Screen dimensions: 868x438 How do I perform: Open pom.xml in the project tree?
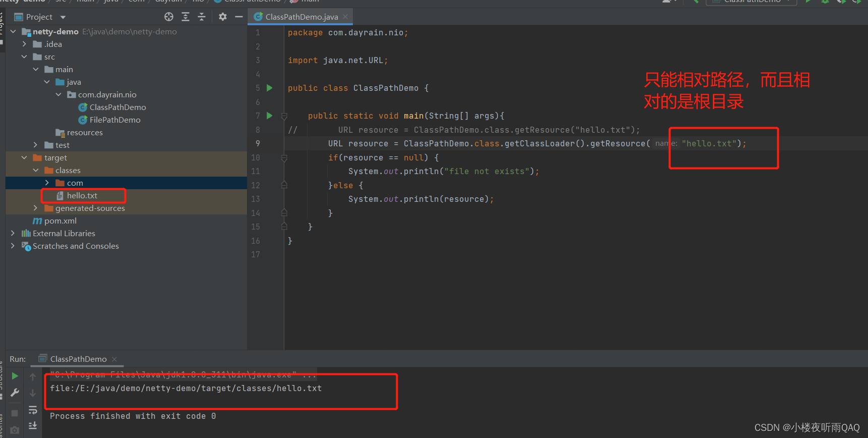click(x=60, y=221)
